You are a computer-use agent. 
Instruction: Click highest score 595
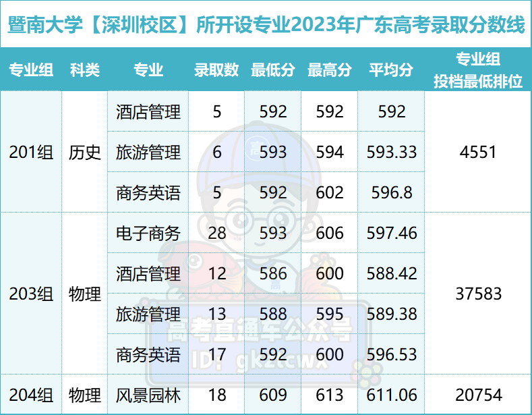tap(330, 314)
